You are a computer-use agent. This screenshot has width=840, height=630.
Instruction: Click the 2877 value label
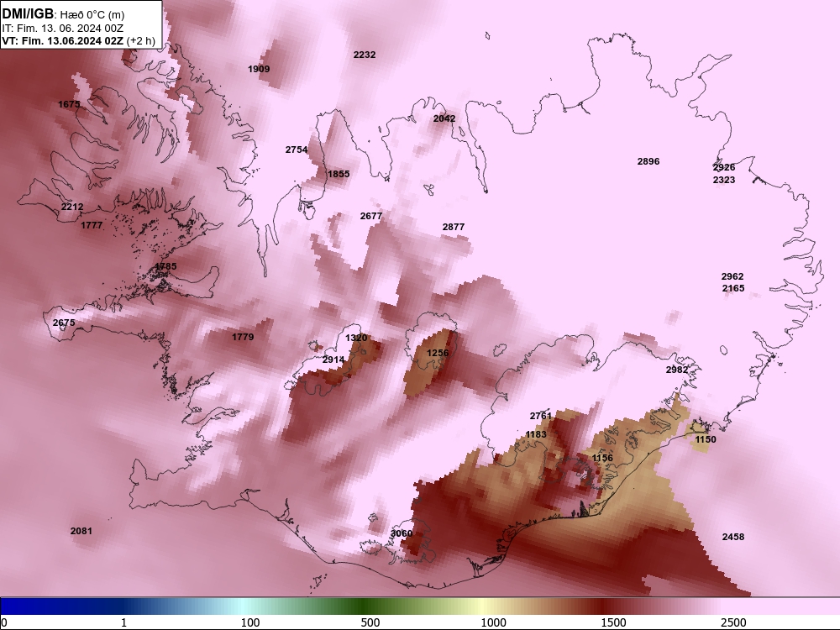[454, 227]
